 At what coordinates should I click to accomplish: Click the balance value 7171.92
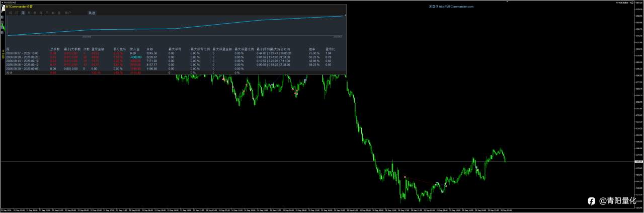tap(152, 60)
